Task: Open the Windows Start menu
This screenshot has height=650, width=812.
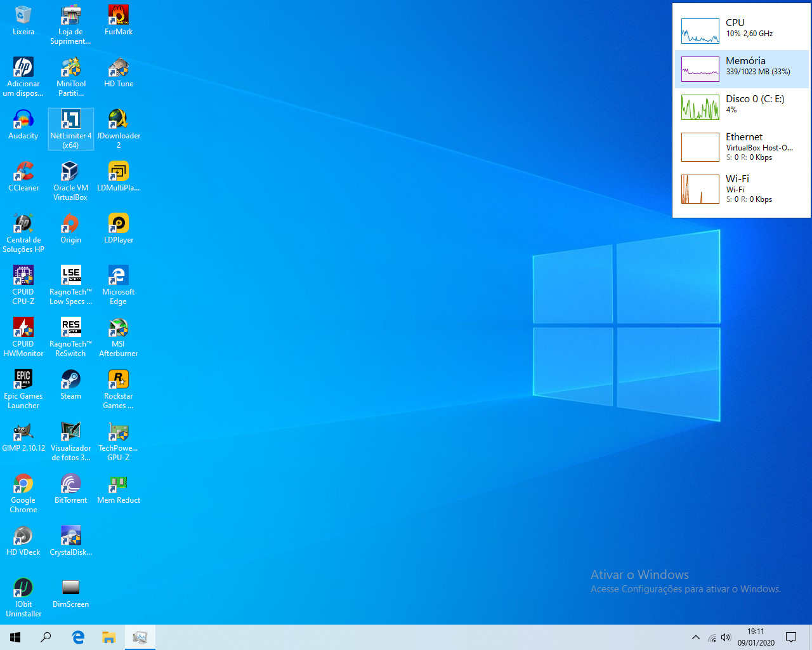Action: click(x=15, y=637)
